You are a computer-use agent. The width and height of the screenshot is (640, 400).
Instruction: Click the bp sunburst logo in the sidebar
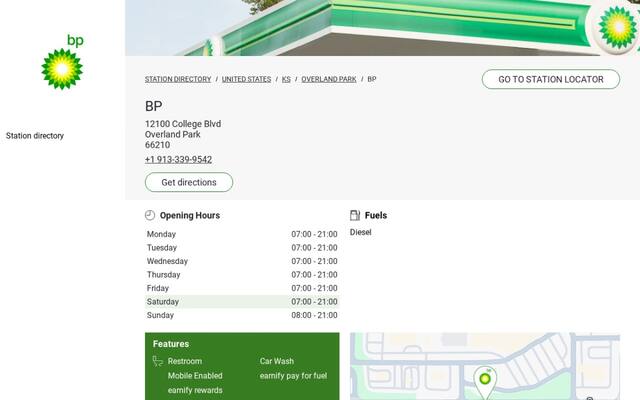click(x=62, y=62)
